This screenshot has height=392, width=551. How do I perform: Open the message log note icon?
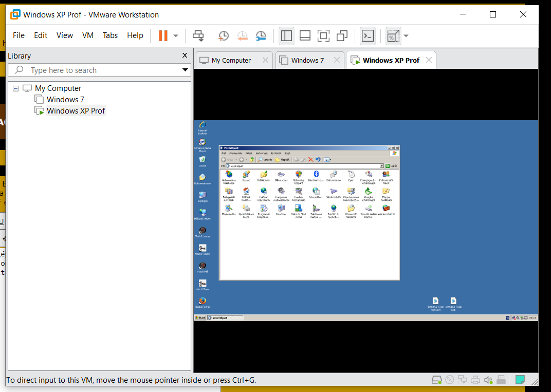tap(520, 380)
